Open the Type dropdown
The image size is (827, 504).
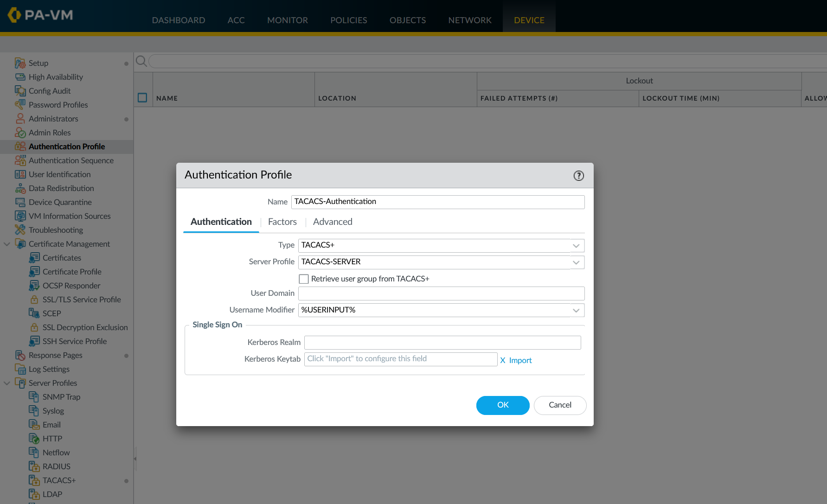(576, 245)
